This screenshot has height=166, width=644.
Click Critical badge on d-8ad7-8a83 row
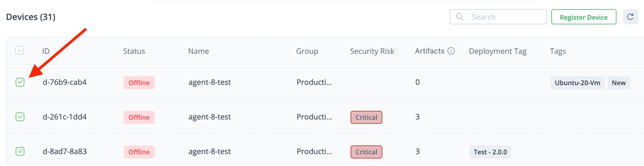click(x=366, y=152)
